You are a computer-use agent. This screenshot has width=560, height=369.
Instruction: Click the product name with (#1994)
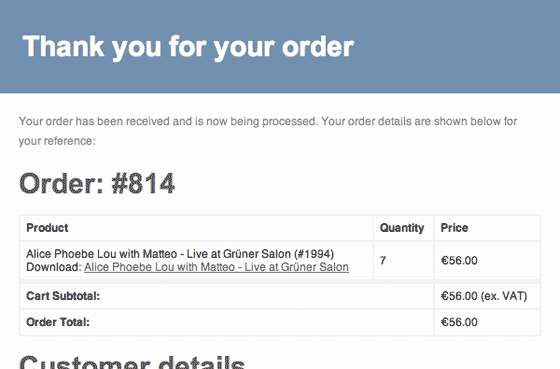(180, 254)
